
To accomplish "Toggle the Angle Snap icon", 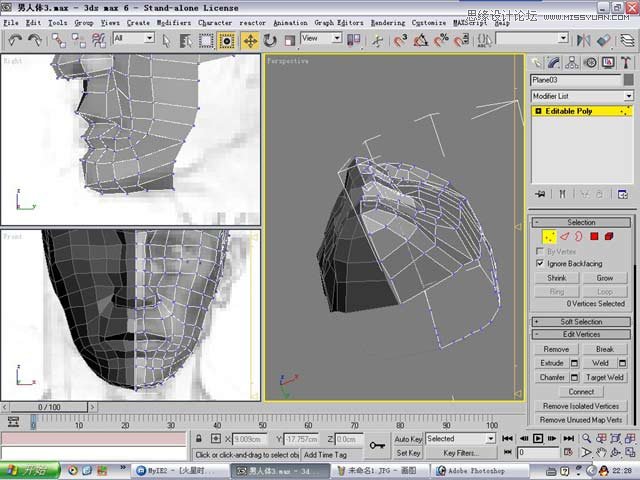I will (x=420, y=40).
